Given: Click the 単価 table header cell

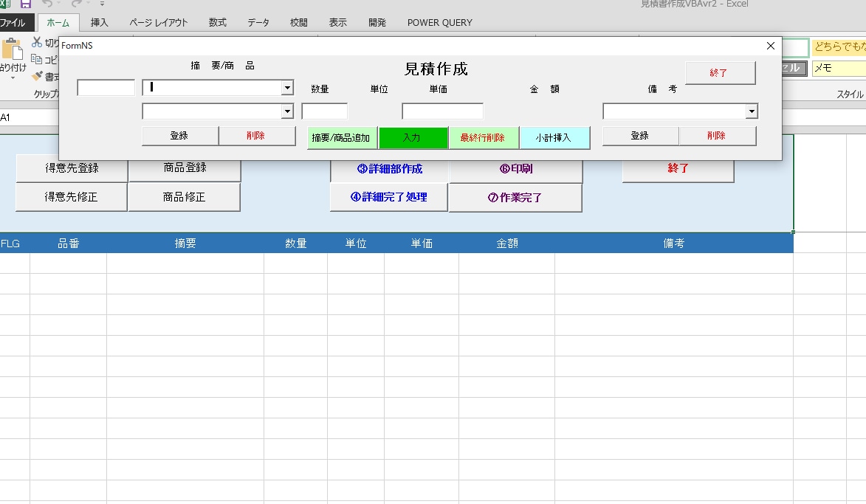Looking at the screenshot, I should click(x=422, y=244).
